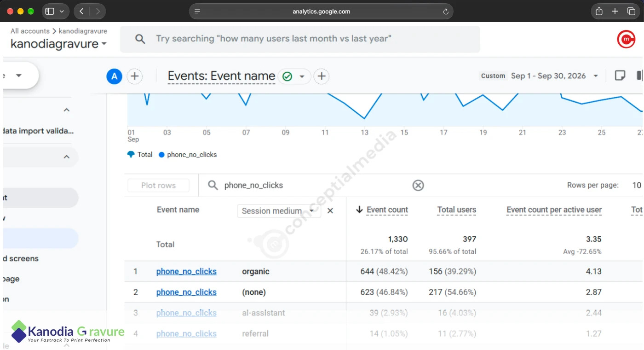The height and width of the screenshot is (350, 644).
Task: Click the analytics.google.com address bar
Action: [321, 12]
